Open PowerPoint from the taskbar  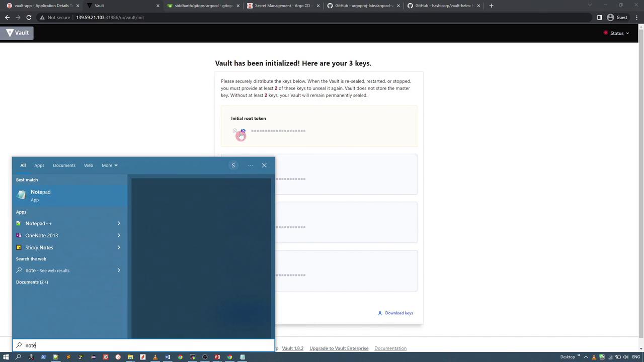click(x=217, y=357)
